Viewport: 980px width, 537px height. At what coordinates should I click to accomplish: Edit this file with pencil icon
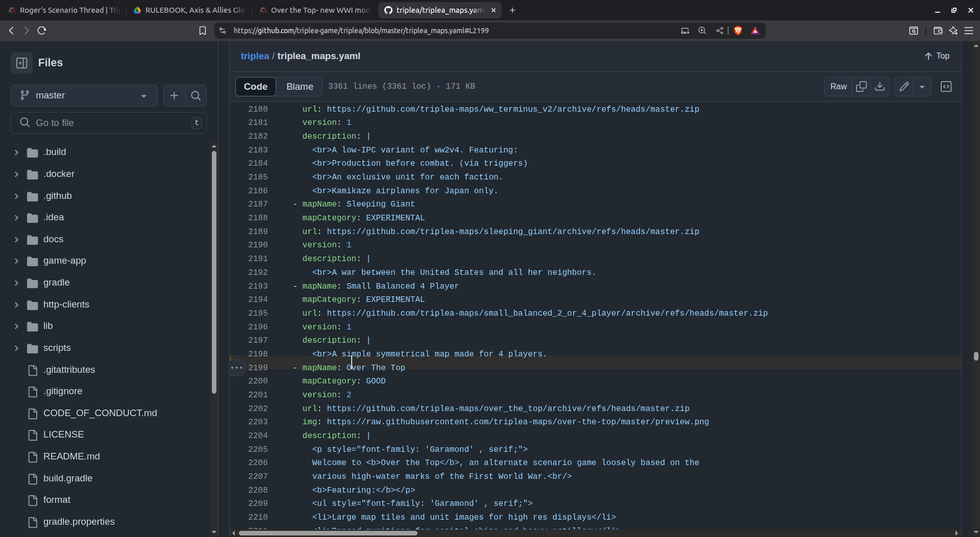904,87
